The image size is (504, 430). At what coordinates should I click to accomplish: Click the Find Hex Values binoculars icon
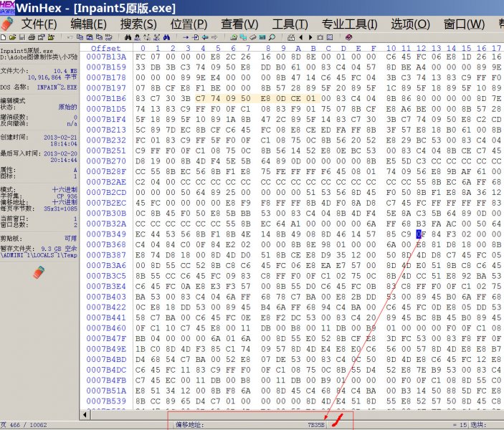click(x=137, y=37)
